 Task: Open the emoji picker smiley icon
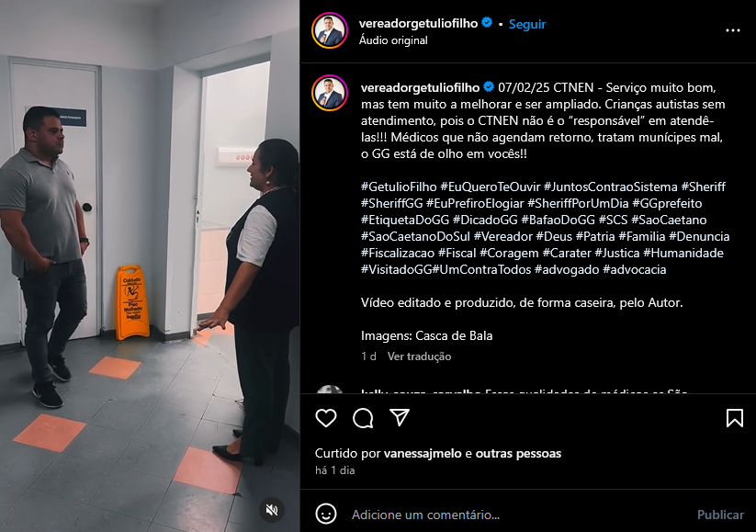pos(326,514)
